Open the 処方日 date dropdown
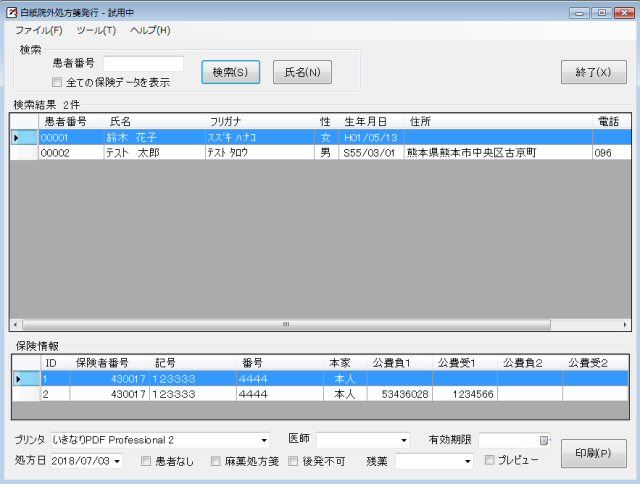The height and width of the screenshot is (484, 640). [x=117, y=461]
